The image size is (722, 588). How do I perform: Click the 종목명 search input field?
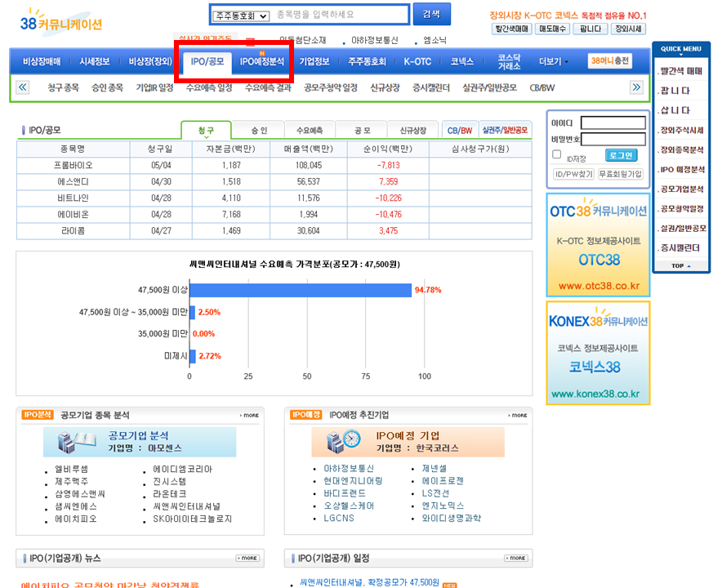pyautogui.click(x=341, y=15)
